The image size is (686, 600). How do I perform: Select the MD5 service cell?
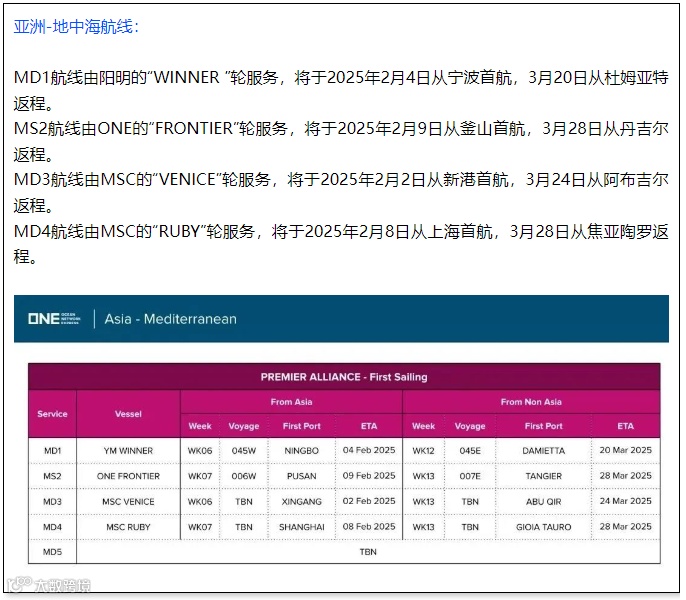(x=52, y=552)
